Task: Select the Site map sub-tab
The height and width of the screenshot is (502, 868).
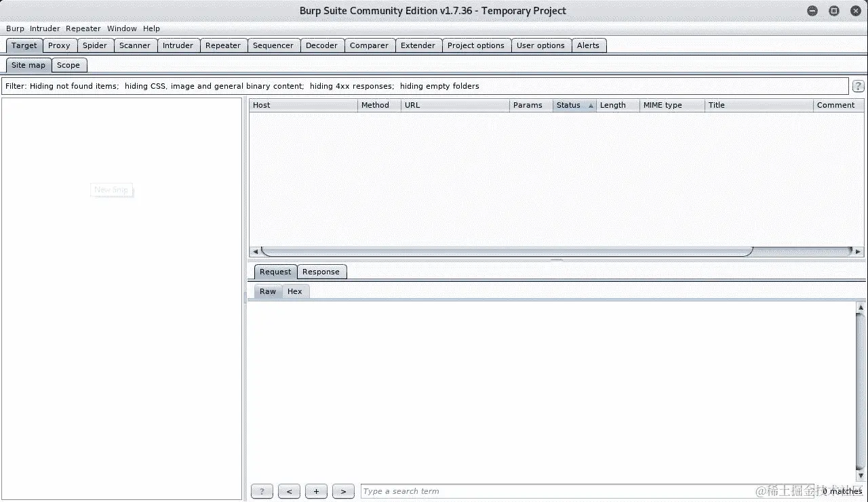Action: [28, 65]
